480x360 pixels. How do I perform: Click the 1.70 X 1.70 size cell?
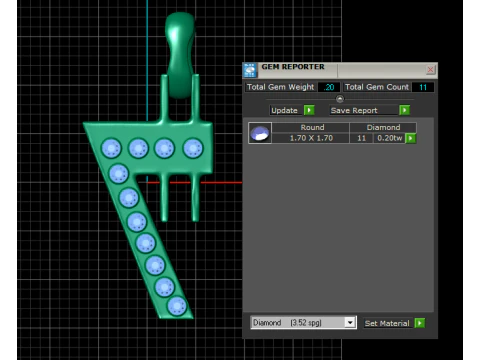[311, 138]
